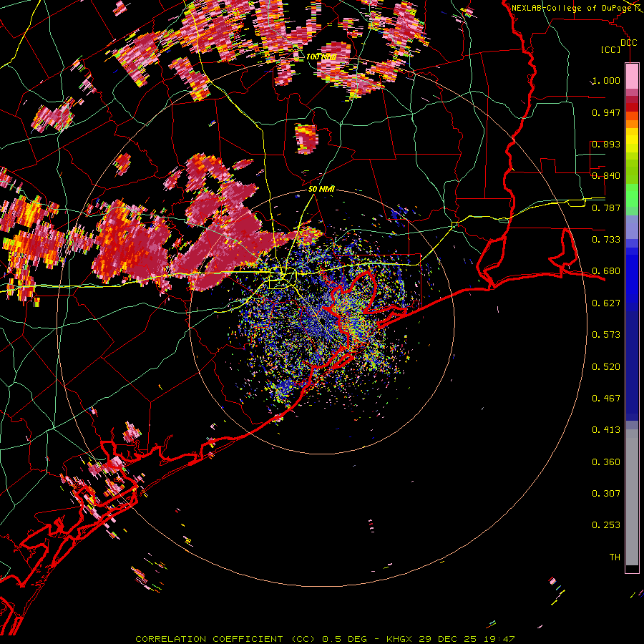
Task: Click the 0.360 legend value
Action: 606,462
